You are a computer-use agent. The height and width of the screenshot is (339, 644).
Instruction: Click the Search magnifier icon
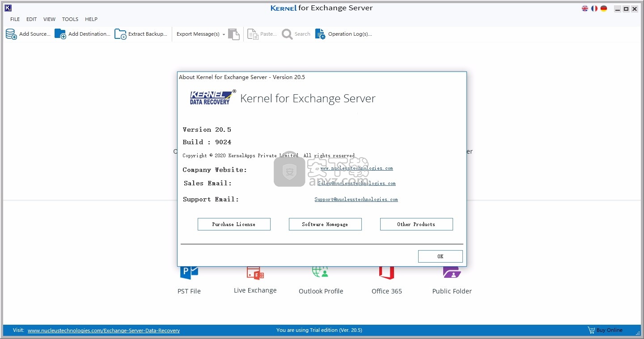pos(287,34)
